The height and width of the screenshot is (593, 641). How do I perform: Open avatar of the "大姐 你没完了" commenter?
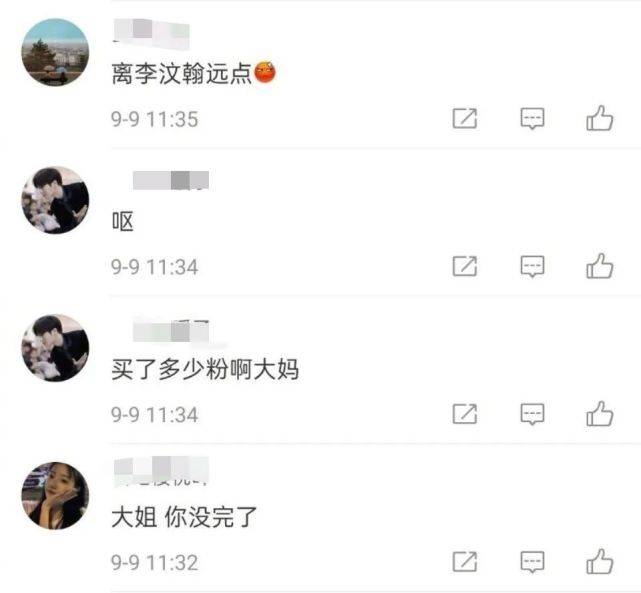(55, 496)
